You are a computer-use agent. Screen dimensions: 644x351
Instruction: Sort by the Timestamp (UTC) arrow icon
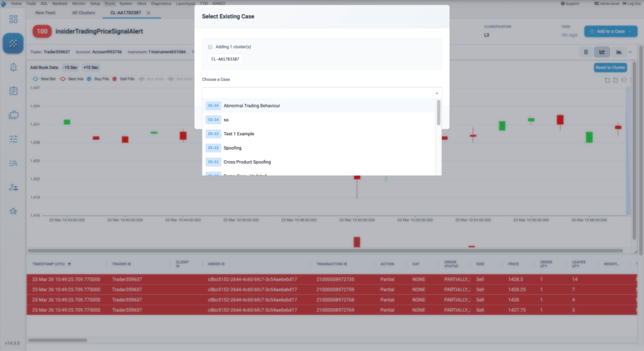point(69,264)
